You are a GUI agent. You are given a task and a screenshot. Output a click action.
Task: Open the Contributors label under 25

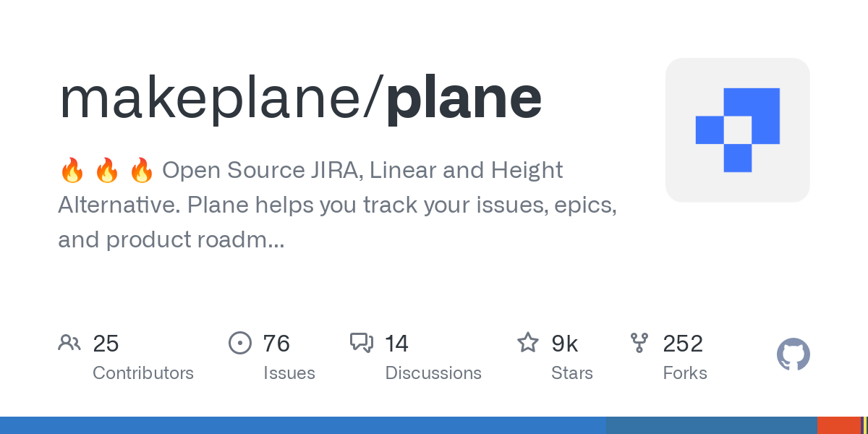click(143, 373)
